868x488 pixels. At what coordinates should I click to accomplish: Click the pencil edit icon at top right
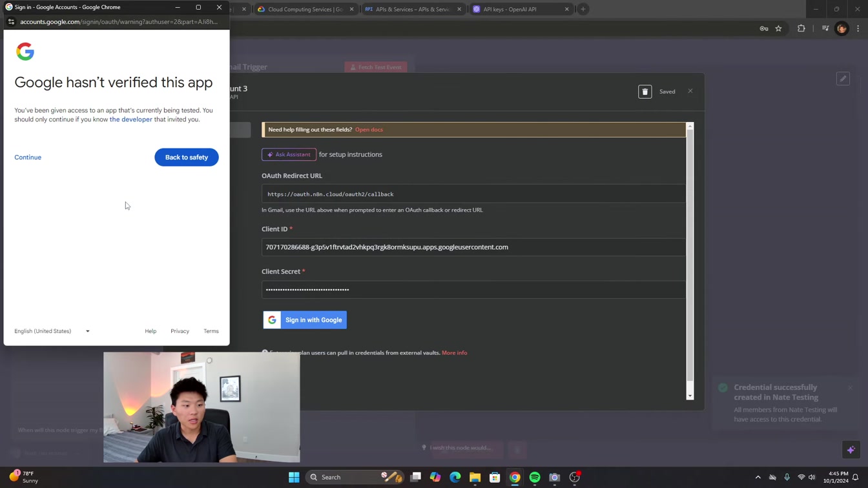(x=843, y=79)
